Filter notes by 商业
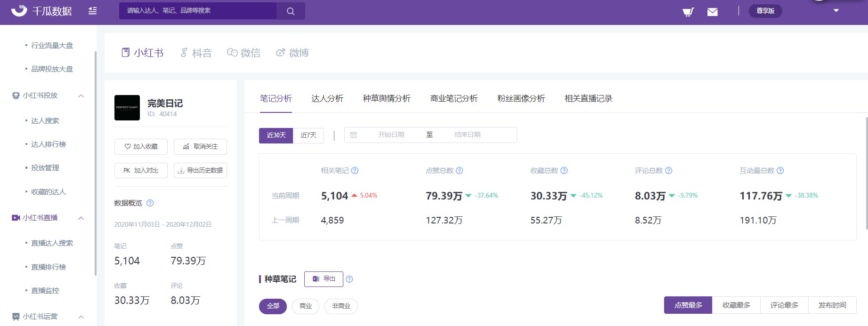This screenshot has height=326, width=868. coord(306,306)
